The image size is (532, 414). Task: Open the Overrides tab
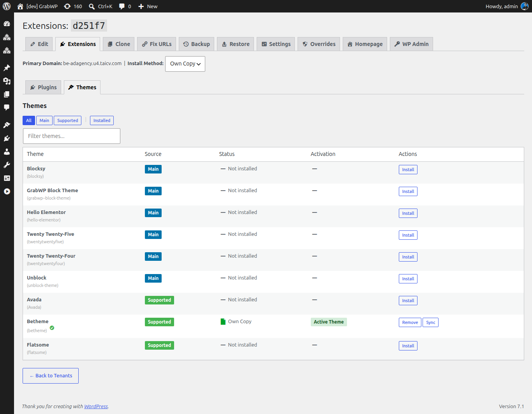click(x=319, y=44)
